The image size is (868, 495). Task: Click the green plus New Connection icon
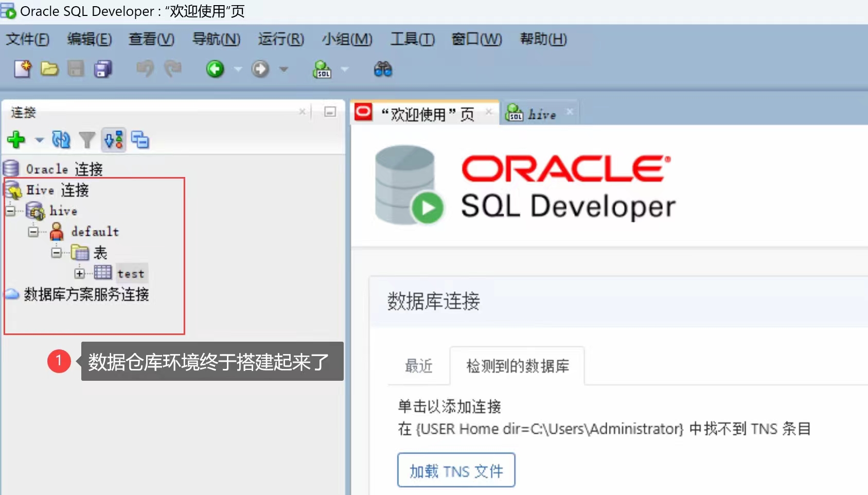point(16,139)
